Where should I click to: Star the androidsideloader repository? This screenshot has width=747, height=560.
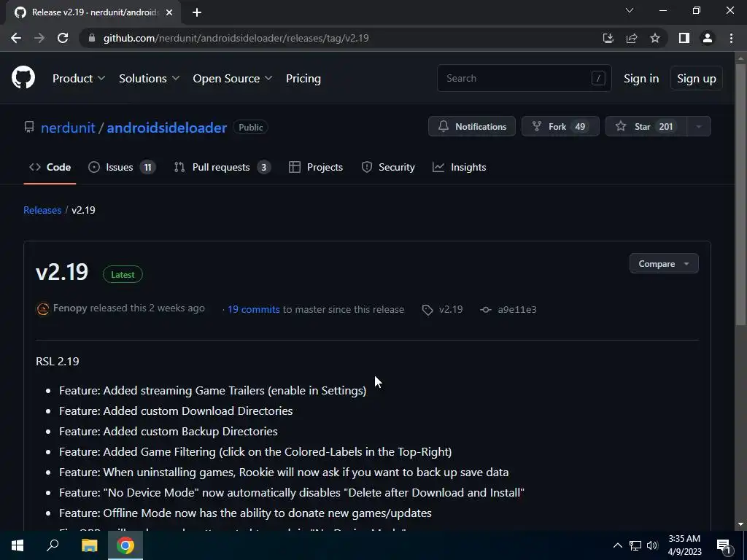tap(646, 127)
